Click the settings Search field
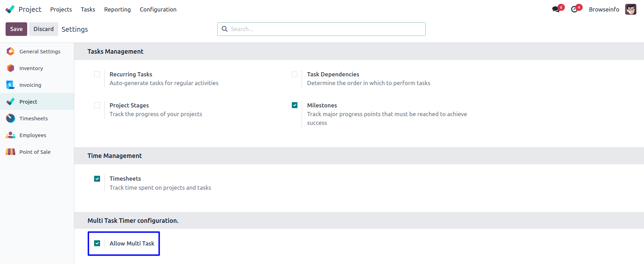The width and height of the screenshot is (644, 264). pos(326,29)
